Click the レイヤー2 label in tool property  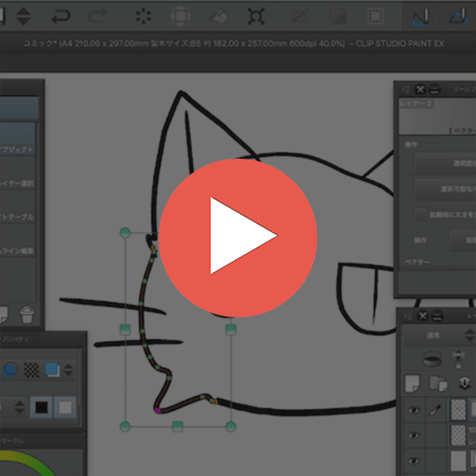coord(415,104)
